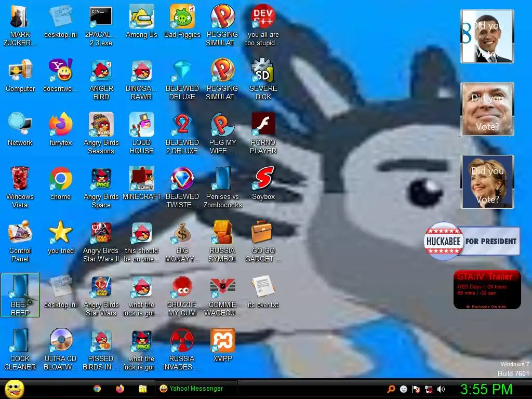Open the BEJEWED 2 DELUXE shortcut
The width and height of the screenshot is (532, 399).
(x=182, y=133)
